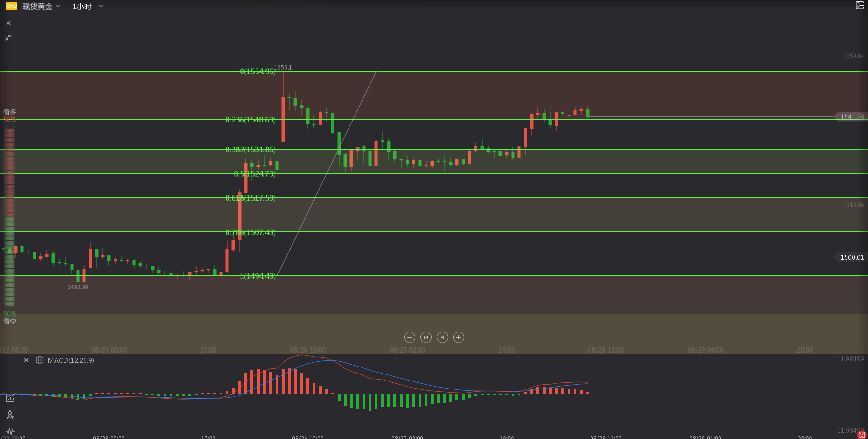Click the 1559.64 price axis value

click(854, 56)
